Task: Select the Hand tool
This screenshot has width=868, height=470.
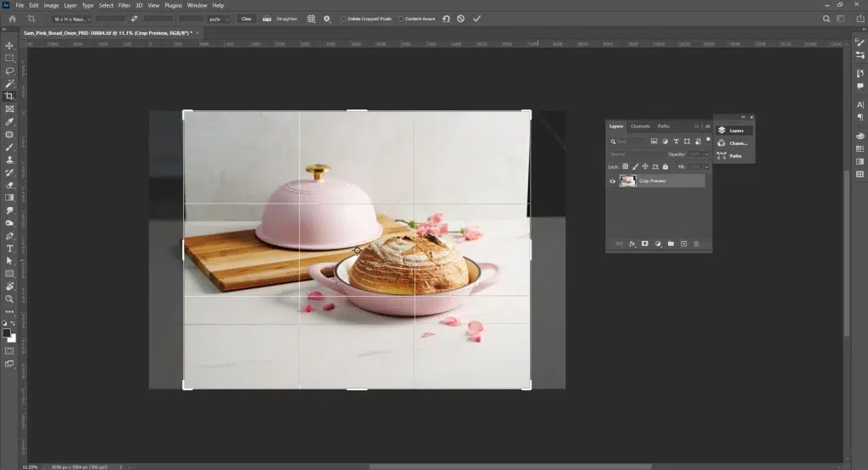Action: [9, 287]
